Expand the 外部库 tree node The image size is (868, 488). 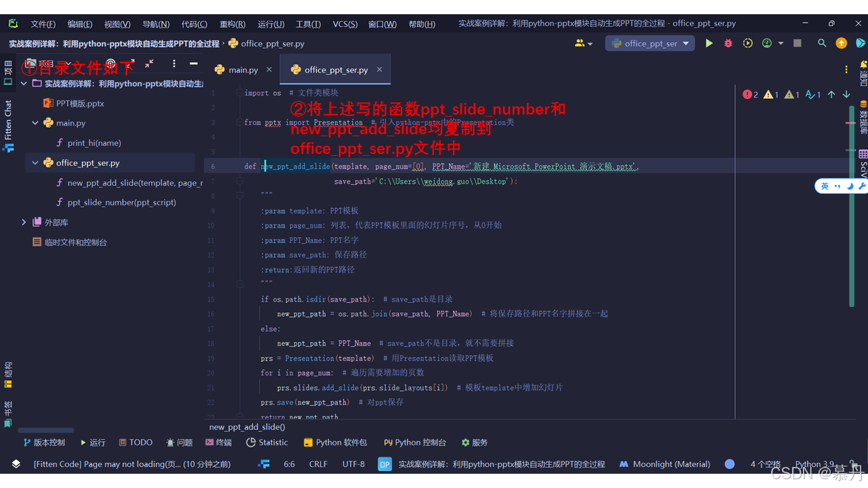coord(24,222)
